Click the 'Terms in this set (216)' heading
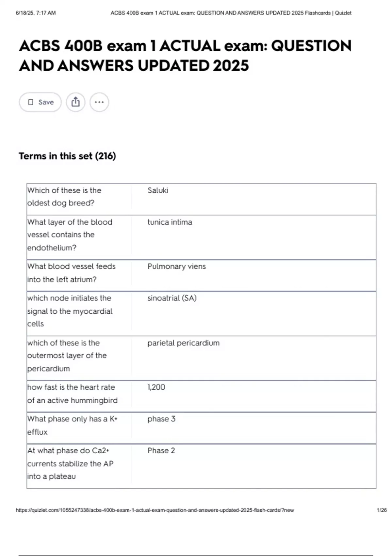 tap(67, 156)
